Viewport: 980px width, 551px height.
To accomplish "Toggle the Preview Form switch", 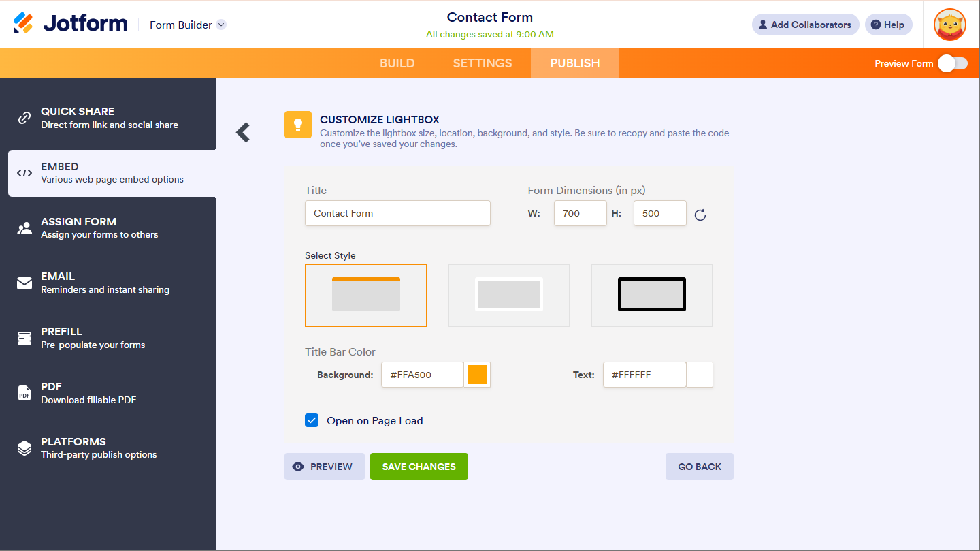I will pyautogui.click(x=952, y=63).
